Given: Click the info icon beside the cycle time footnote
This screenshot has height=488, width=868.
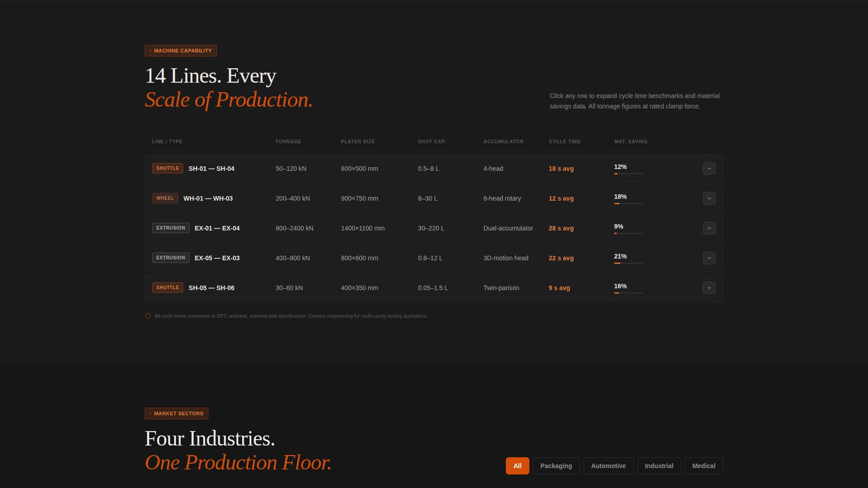Looking at the screenshot, I should 147,316.
